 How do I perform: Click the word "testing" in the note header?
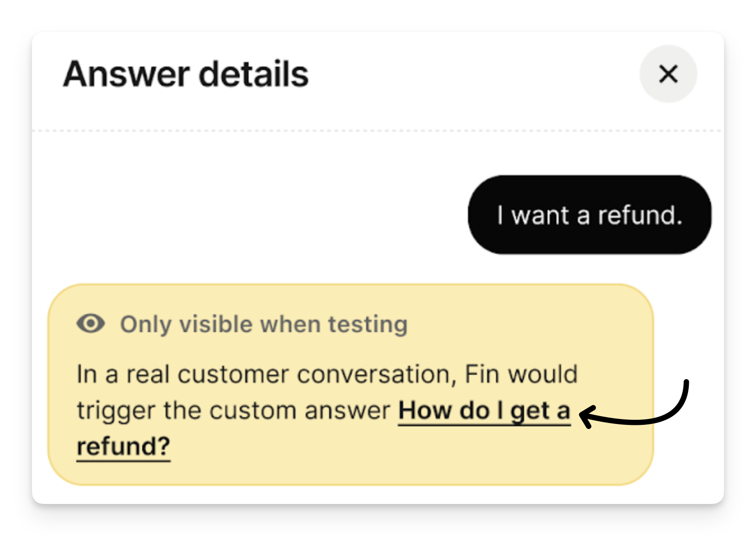[367, 324]
